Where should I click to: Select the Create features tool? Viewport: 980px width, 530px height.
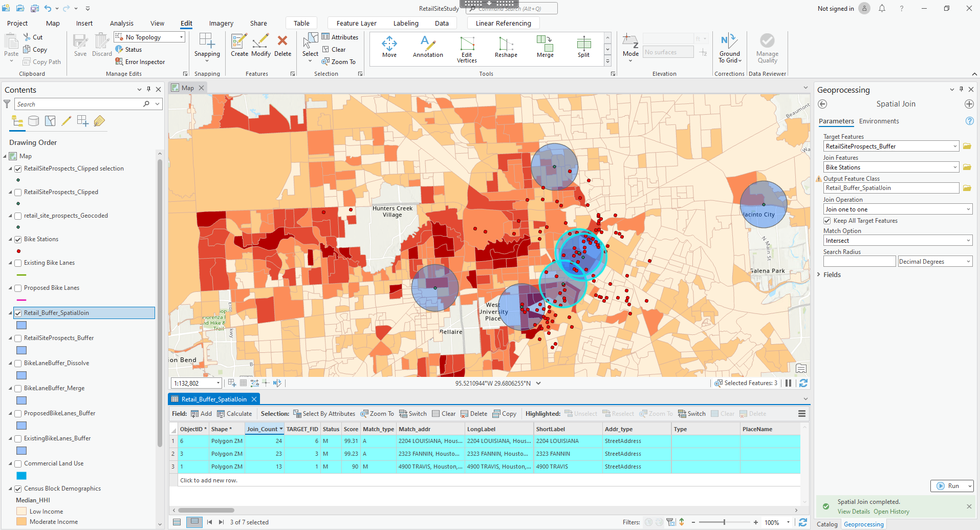238,46
